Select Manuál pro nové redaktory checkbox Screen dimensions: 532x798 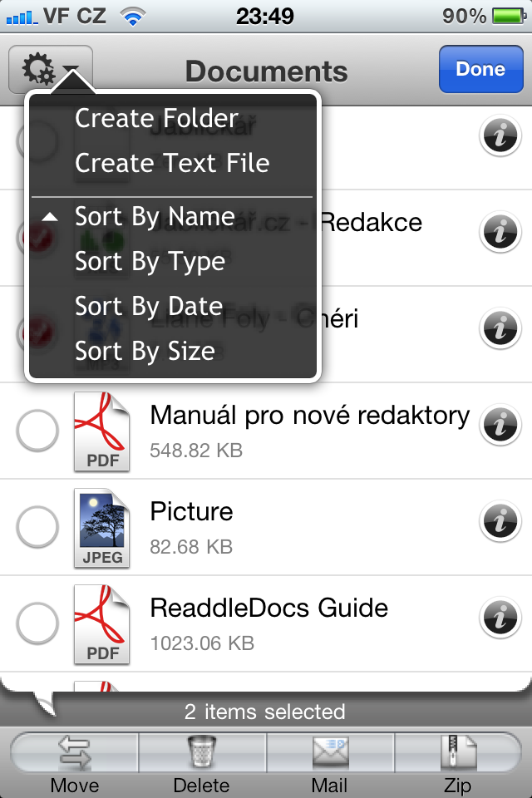coord(37,431)
